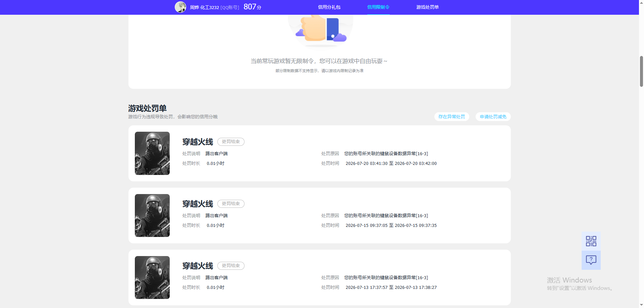Open the game thumbnail for the 2026-07-15 penalty
This screenshot has width=644, height=308.
pos(152,215)
